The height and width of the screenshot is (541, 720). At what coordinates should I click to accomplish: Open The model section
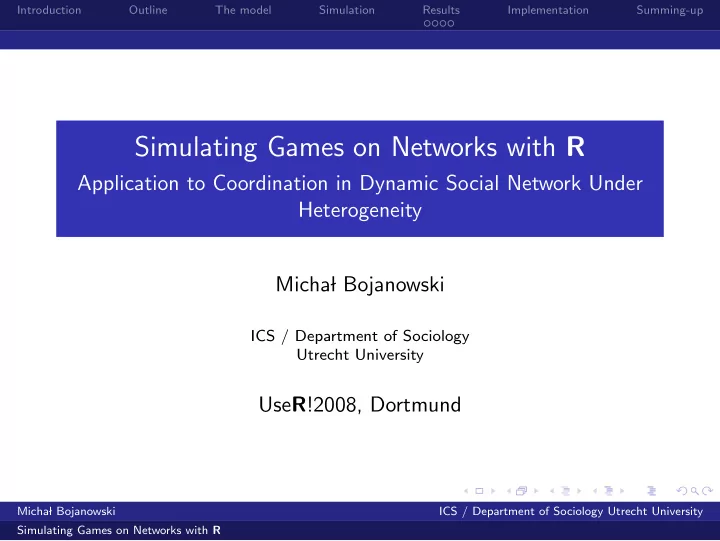(x=243, y=10)
